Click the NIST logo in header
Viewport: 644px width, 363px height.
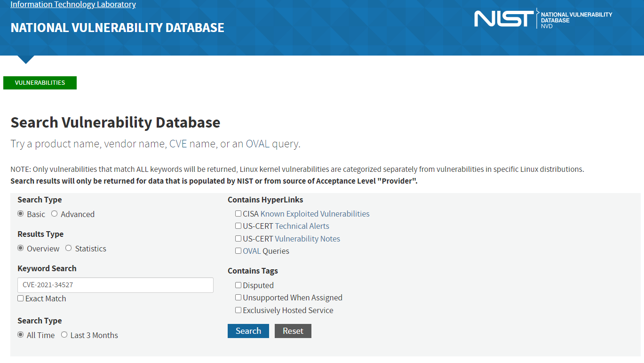pos(503,19)
